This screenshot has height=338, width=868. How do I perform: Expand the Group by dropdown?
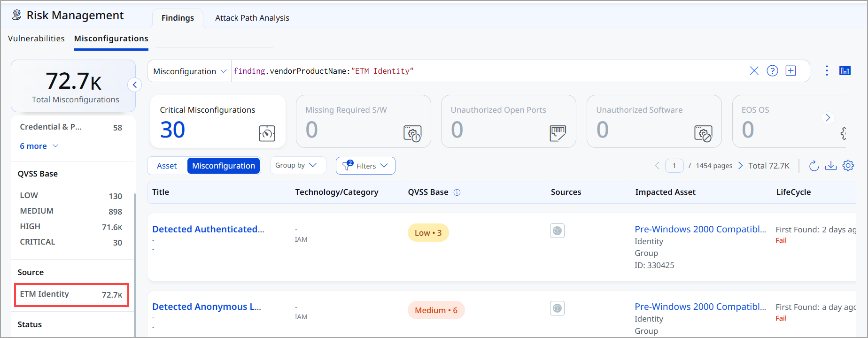pyautogui.click(x=298, y=165)
